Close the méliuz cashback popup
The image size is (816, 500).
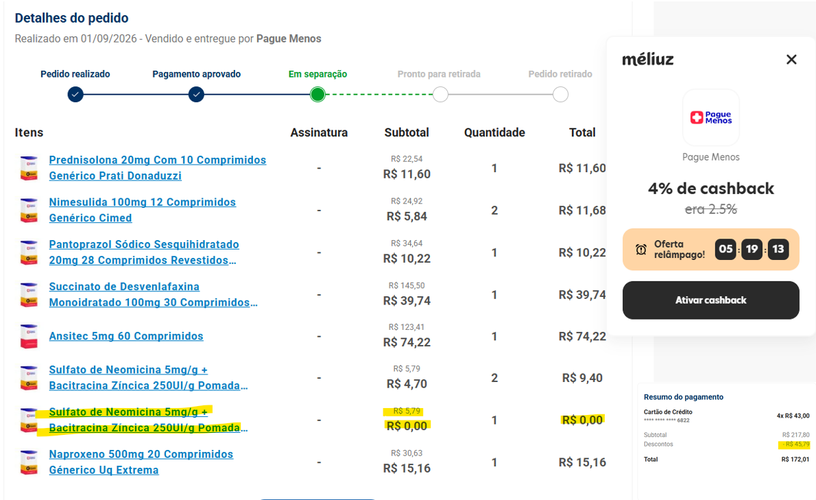(x=791, y=59)
